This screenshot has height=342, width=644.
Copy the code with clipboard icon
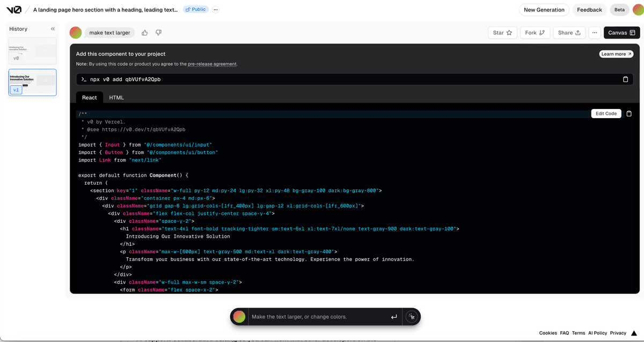[x=629, y=114]
